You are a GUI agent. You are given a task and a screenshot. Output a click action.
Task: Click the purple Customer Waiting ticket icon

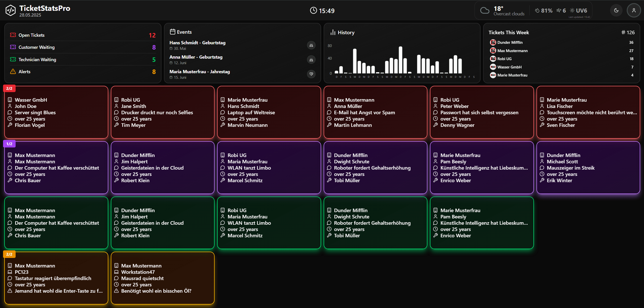coord(13,47)
